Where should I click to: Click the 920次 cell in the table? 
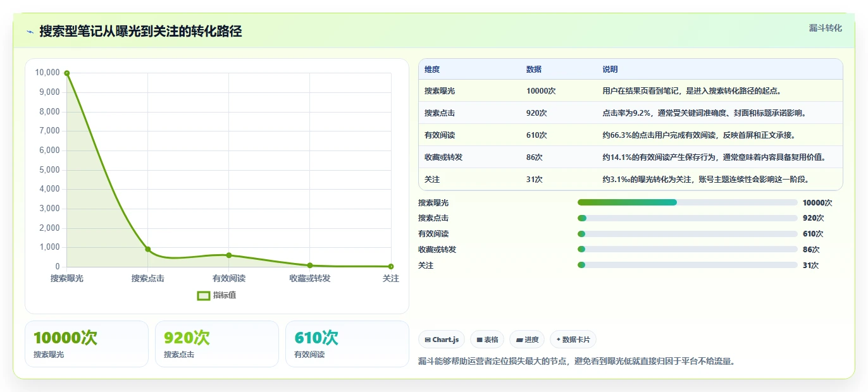click(536, 113)
